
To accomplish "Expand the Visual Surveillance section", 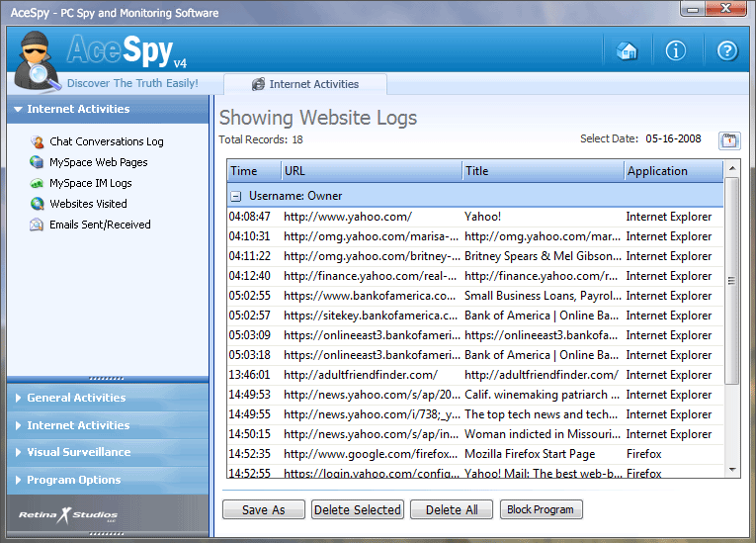I will point(108,452).
